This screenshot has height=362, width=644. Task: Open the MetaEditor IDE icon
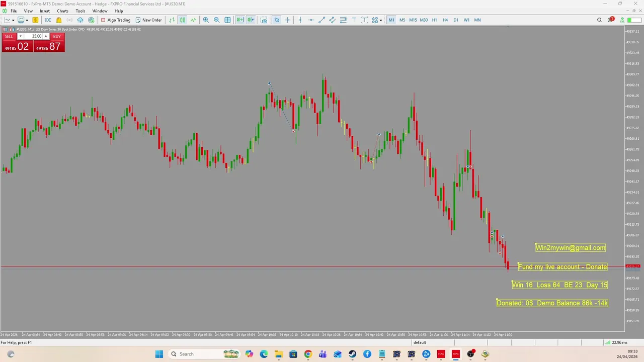click(x=48, y=20)
